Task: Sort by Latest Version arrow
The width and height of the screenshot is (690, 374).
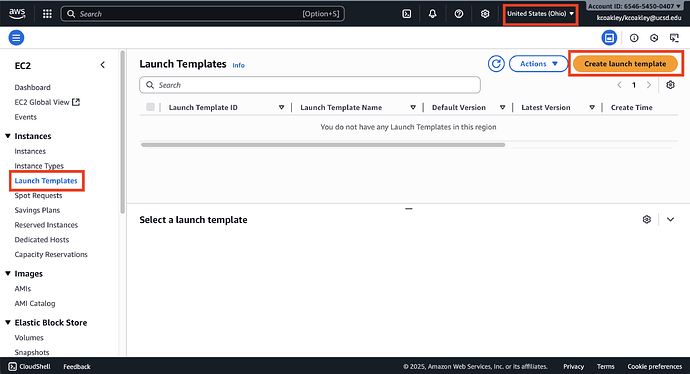Action: click(592, 107)
